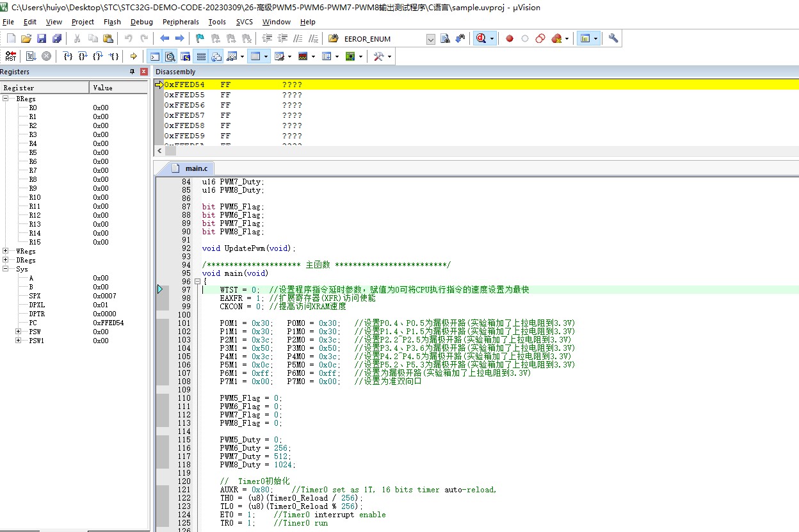Viewport: 799px width, 532px height.
Task: Create a new file with the toolbar icon
Action: pyautogui.click(x=11, y=38)
